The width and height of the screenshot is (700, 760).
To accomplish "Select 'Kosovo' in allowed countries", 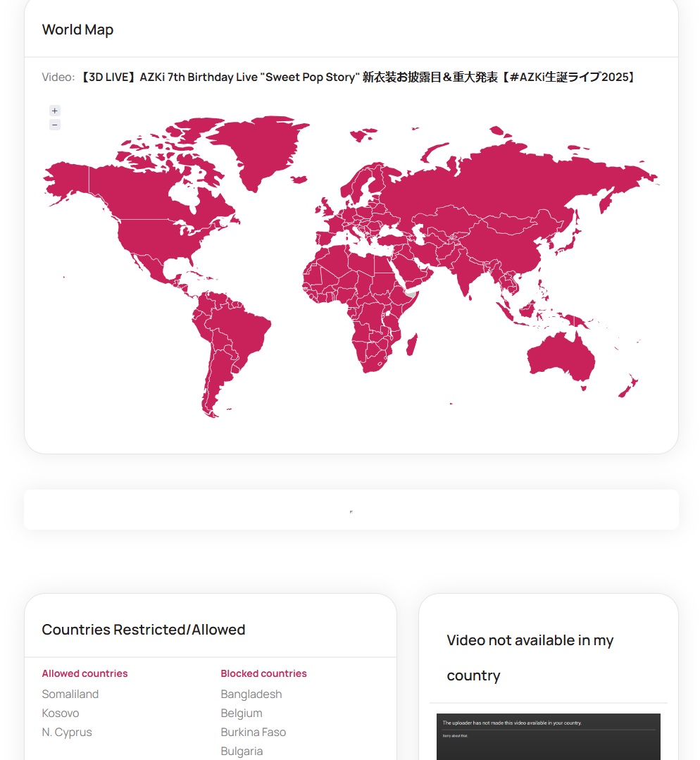I will point(61,713).
